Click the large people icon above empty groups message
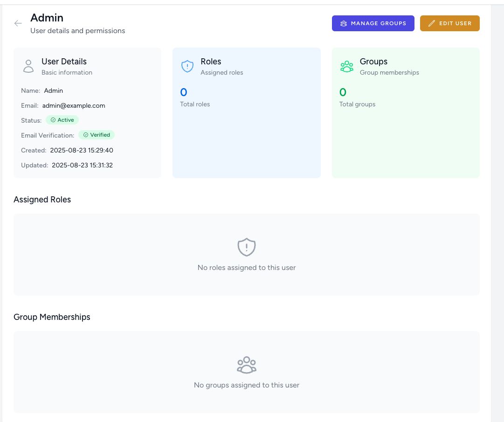 [247, 365]
